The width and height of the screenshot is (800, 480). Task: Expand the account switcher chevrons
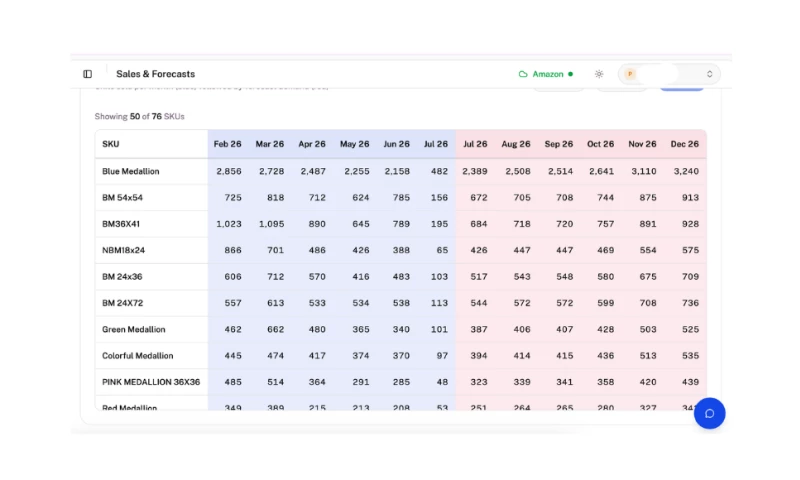point(709,74)
